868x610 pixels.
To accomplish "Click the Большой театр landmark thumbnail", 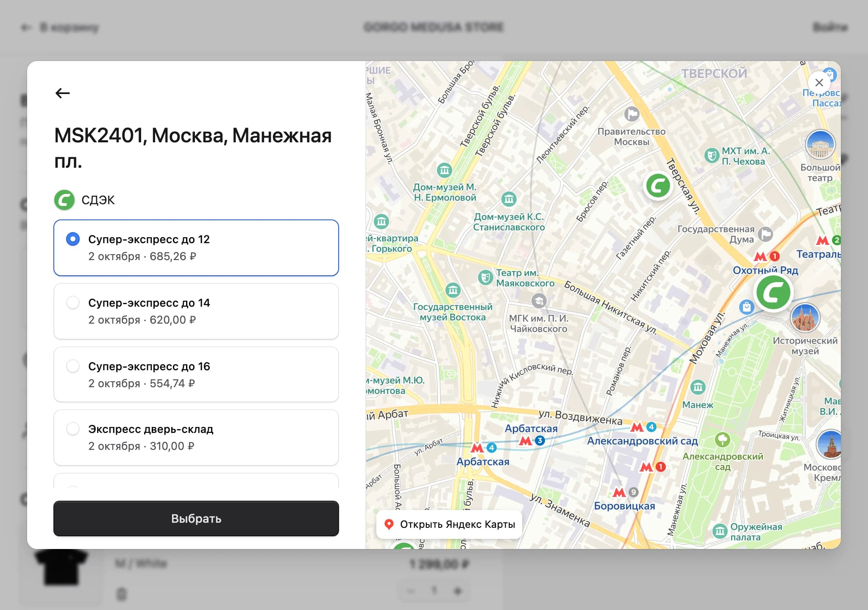I will tap(821, 144).
